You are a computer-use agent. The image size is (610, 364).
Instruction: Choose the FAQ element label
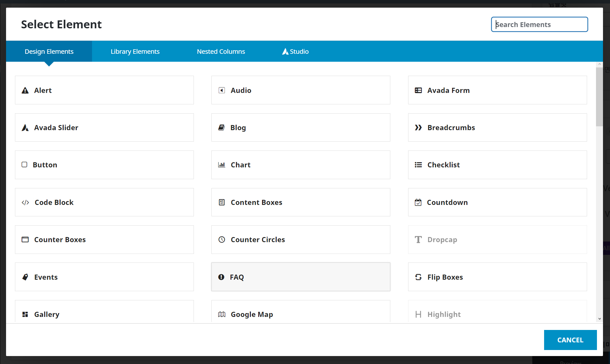(237, 277)
